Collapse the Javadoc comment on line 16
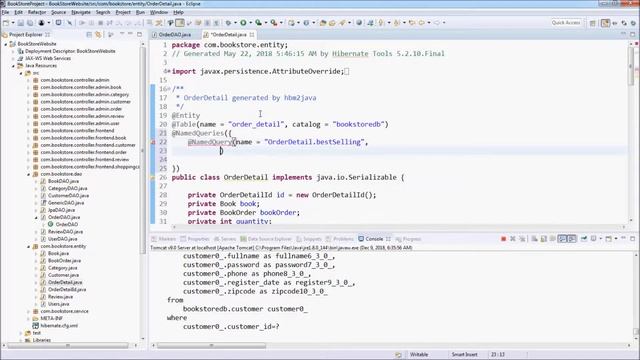640x360 pixels. (x=169, y=89)
